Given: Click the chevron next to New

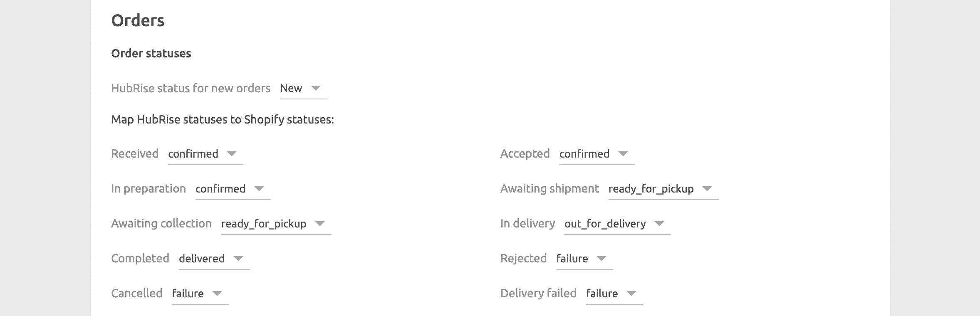Looking at the screenshot, I should (317, 88).
